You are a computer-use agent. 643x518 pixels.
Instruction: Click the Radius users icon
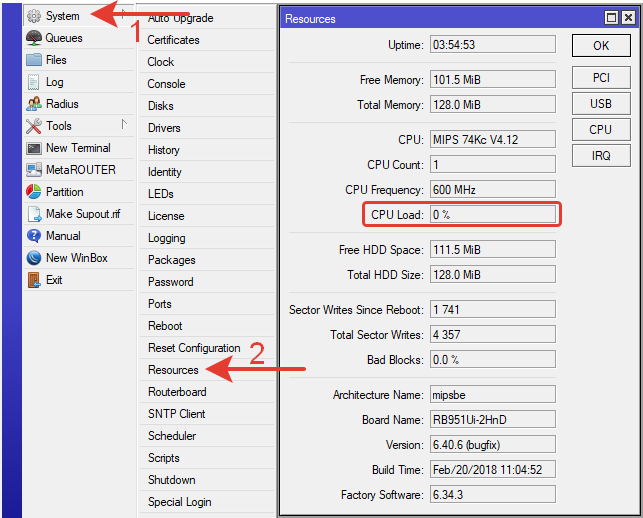point(34,104)
